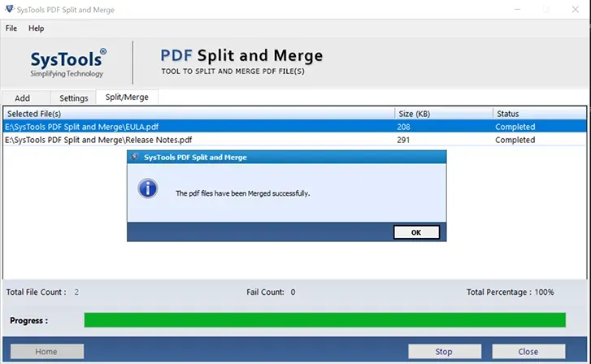Open the File menu
This screenshot has width=591, height=364.
pos(11,28)
